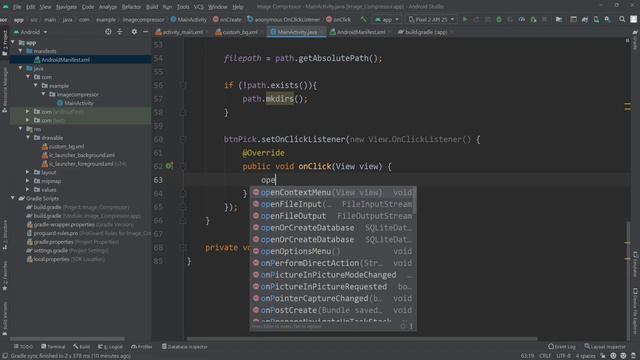Viewport: 640px width, 360px height.
Task: Open the AVD Manager icon
Action: click(596, 19)
